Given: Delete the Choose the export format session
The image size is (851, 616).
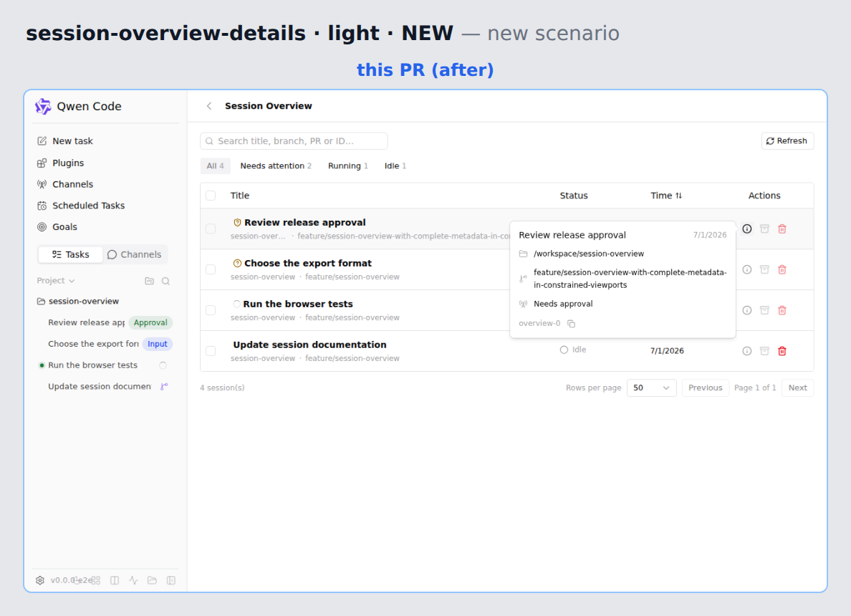Looking at the screenshot, I should [782, 270].
